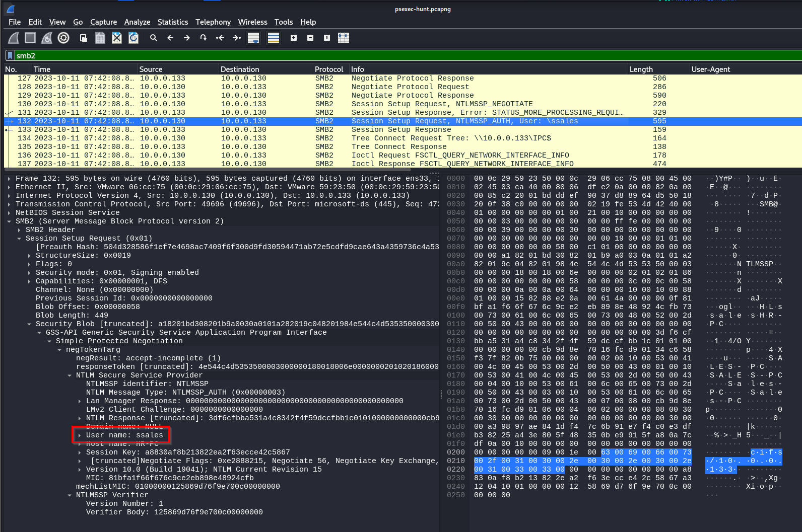Click the Close capture file icon

click(x=117, y=38)
